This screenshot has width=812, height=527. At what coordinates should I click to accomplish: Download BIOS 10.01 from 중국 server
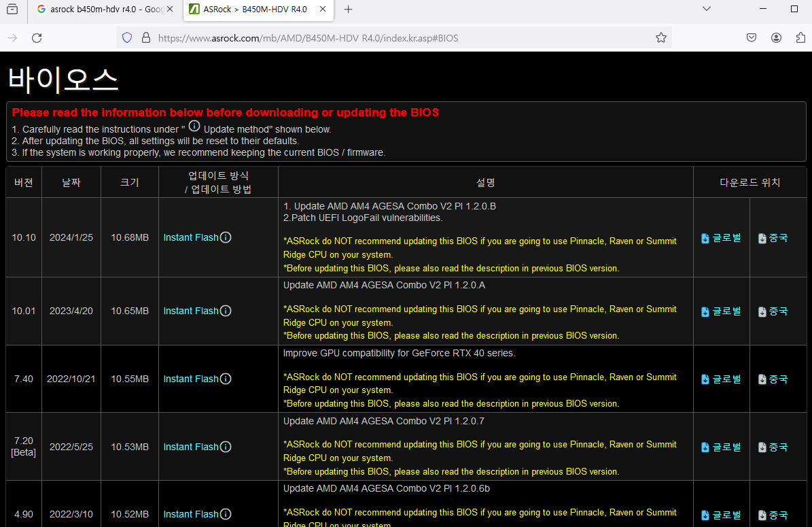(x=773, y=311)
